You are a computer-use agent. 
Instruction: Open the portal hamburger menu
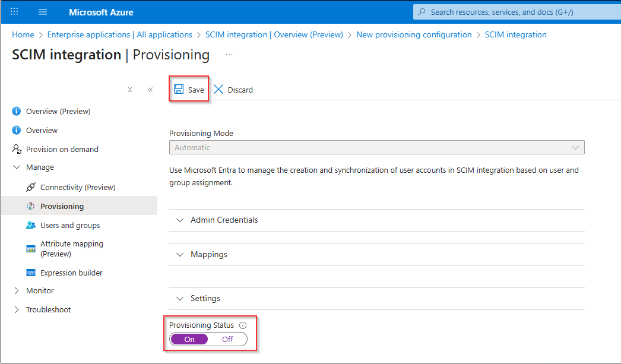point(43,12)
